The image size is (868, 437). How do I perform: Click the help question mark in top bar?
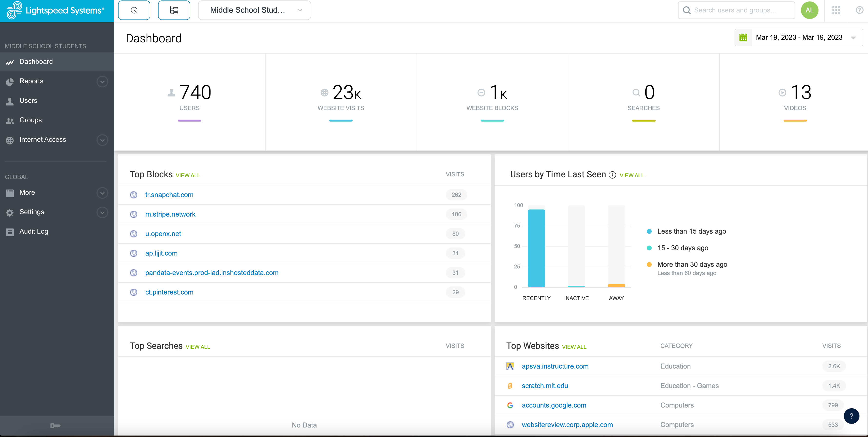pos(859,10)
